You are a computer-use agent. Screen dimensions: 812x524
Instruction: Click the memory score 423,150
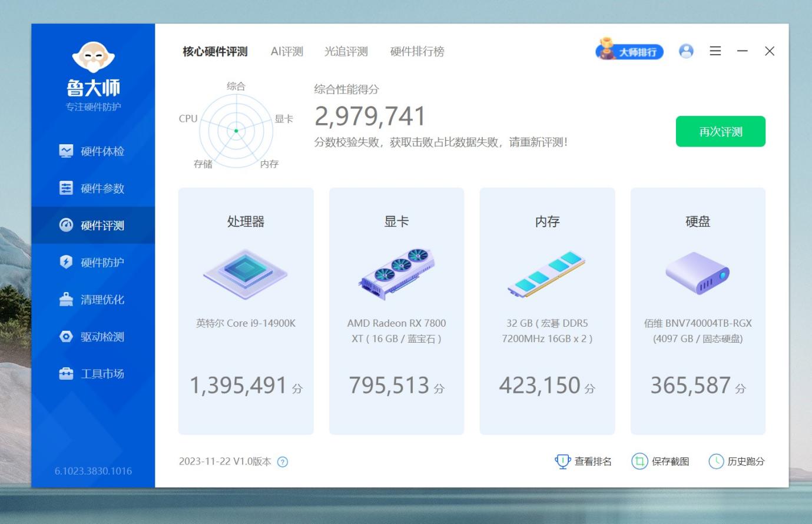point(540,386)
